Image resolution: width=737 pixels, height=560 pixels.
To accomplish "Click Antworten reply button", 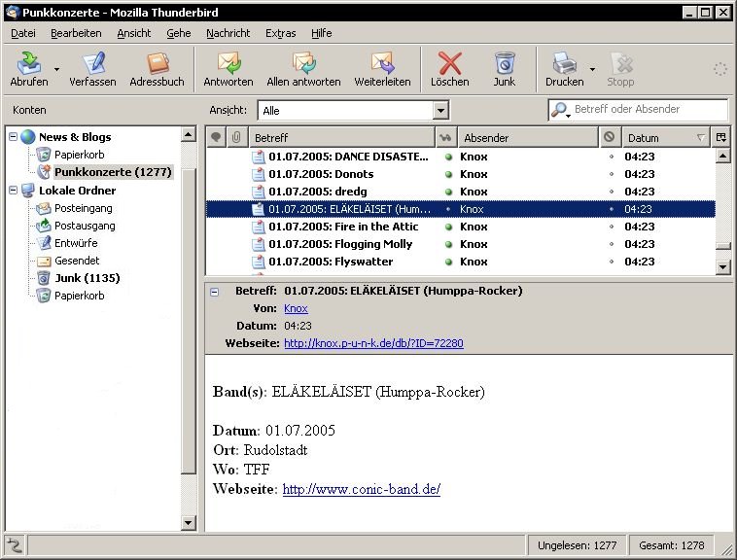I will 228,70.
